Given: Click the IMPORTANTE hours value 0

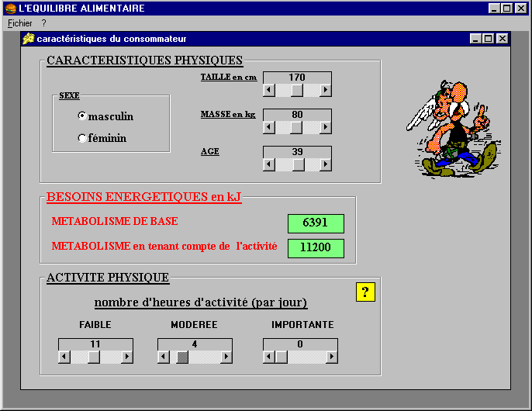Looking at the screenshot, I should (300, 344).
